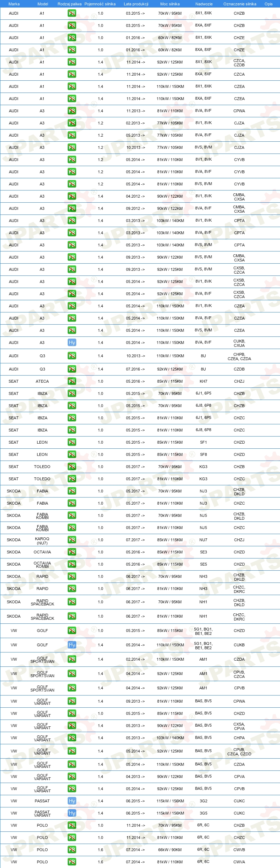
Task: Click petrol icon in AUDI A3 04.2012 row
Action: tap(72, 196)
